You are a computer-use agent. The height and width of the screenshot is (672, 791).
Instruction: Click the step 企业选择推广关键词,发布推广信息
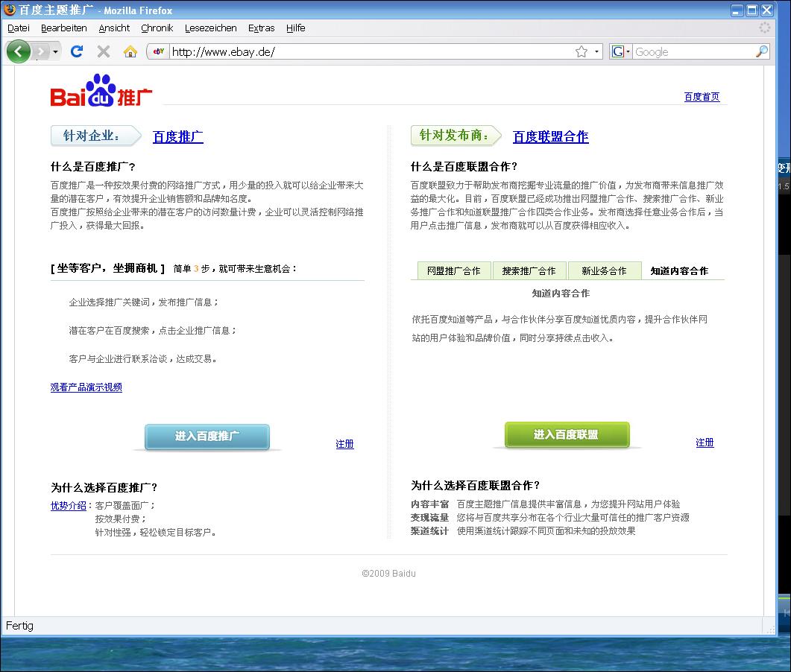pos(144,302)
